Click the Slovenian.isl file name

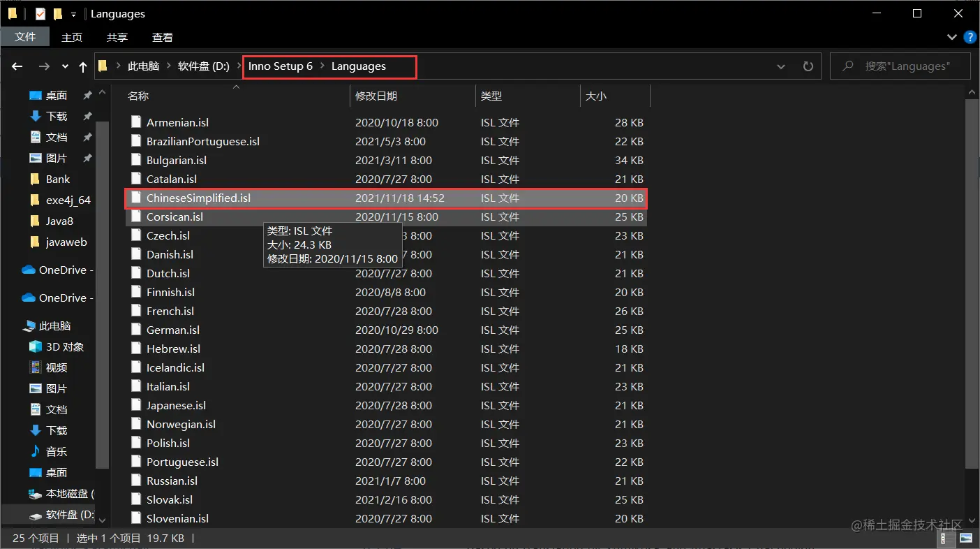177,518
